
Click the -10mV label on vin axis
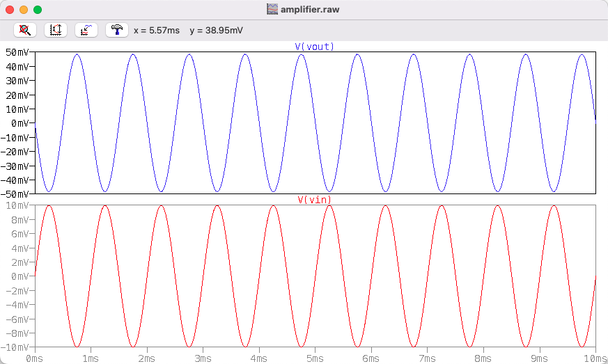coord(15,347)
